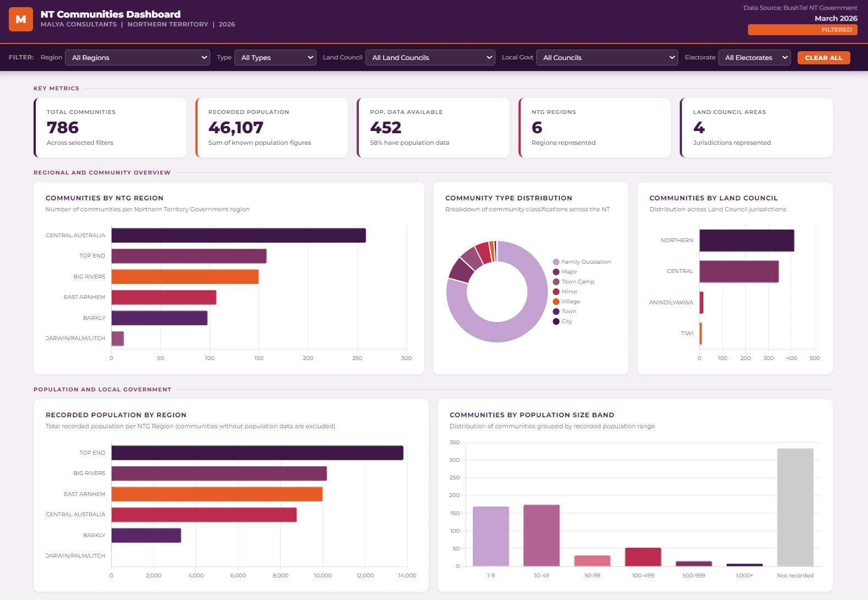Click the March 2026 date text
Screen dimensions: 868x600
point(836,18)
